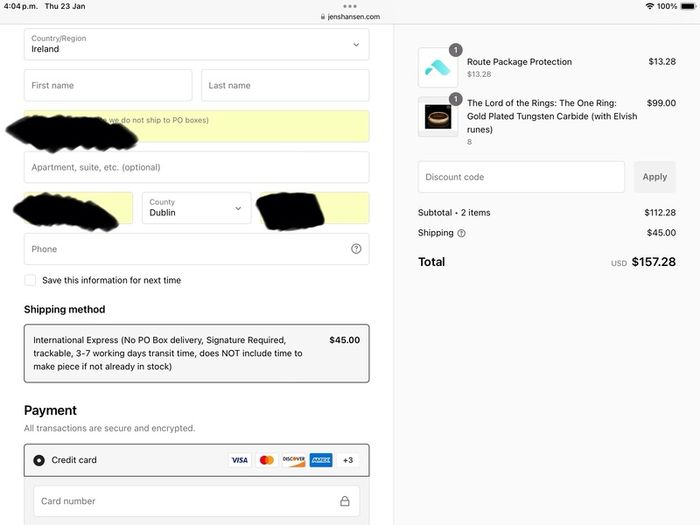
Task: Click the Discover card logo
Action: [293, 460]
